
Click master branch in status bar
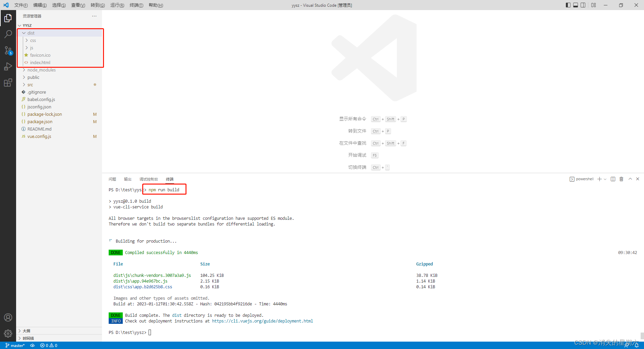(x=15, y=345)
